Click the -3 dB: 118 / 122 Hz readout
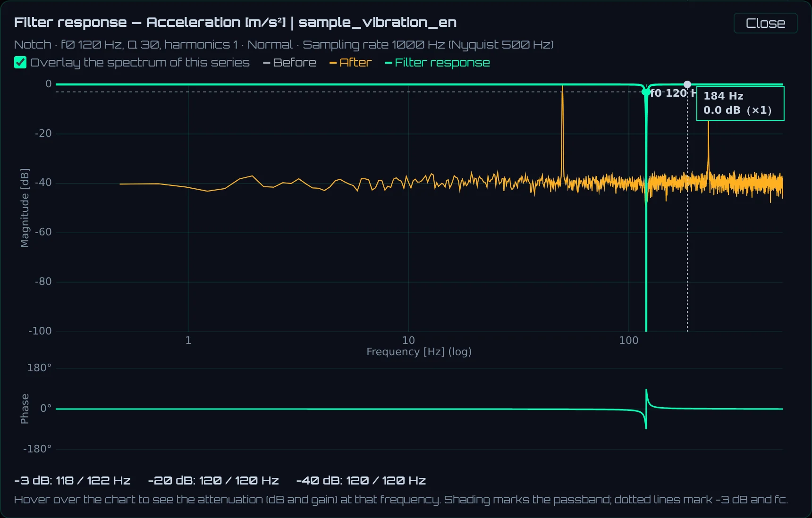 72,481
